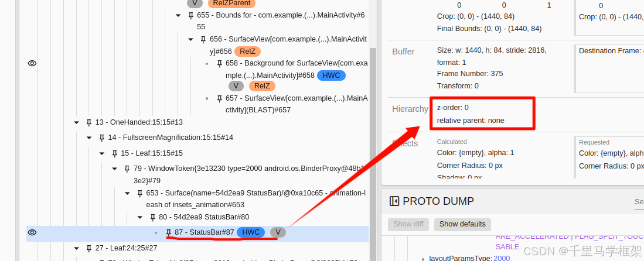Pin the 13 OneHanded layer
Screen dimensions: 644x261
(88, 122)
